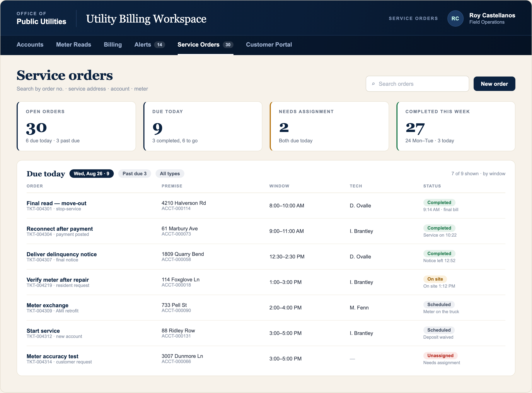Click account ACCT-000066

(x=176, y=362)
